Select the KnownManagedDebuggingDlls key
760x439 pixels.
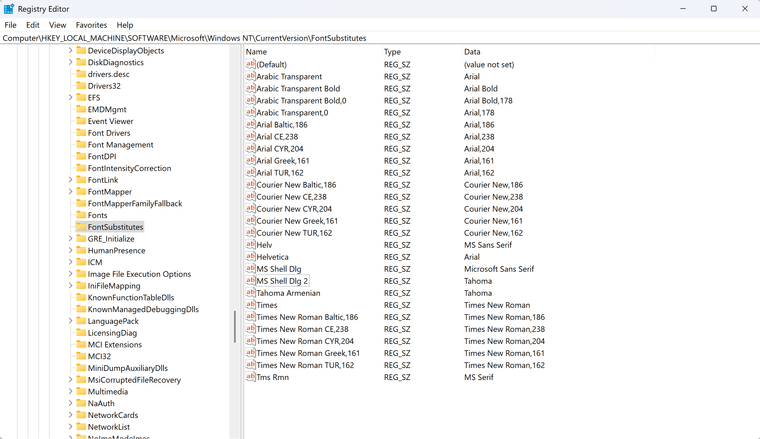point(143,309)
